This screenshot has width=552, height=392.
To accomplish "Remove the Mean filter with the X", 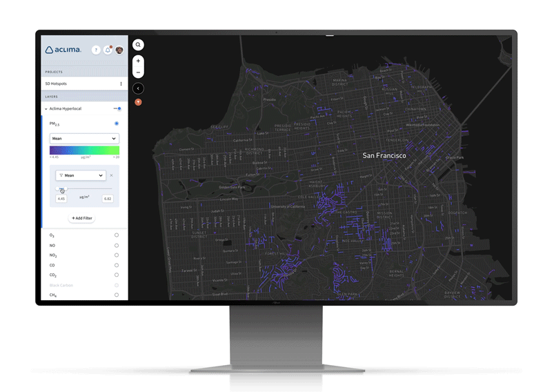I will (112, 175).
